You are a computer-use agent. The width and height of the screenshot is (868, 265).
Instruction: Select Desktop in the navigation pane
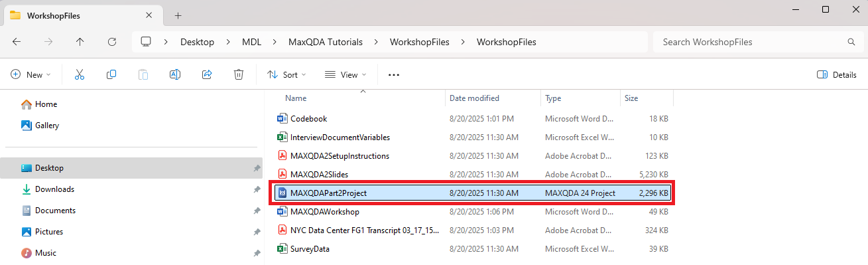pyautogui.click(x=132, y=168)
